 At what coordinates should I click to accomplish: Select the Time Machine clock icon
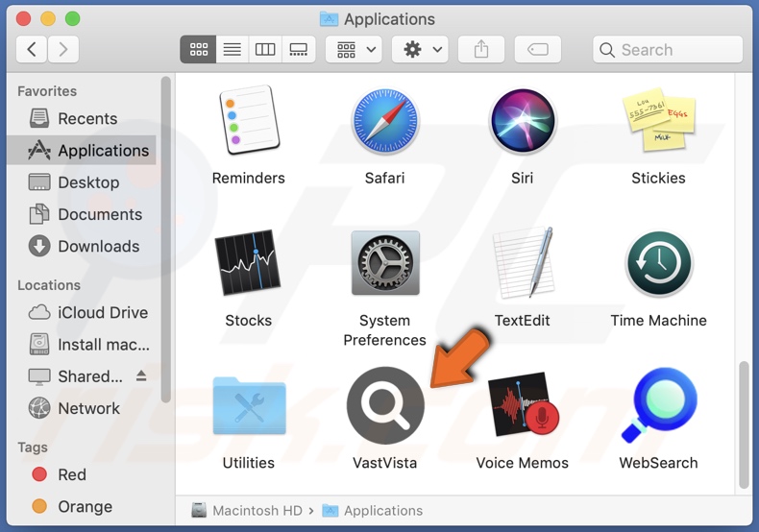tap(659, 263)
